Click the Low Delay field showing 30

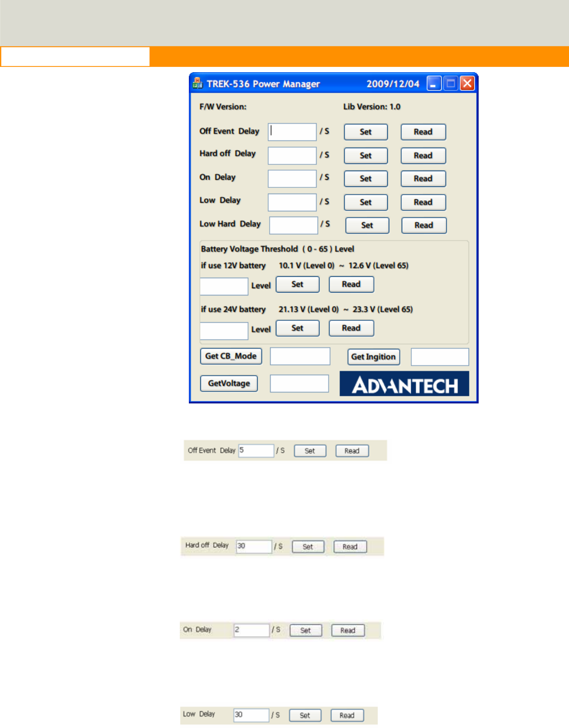[x=252, y=715]
